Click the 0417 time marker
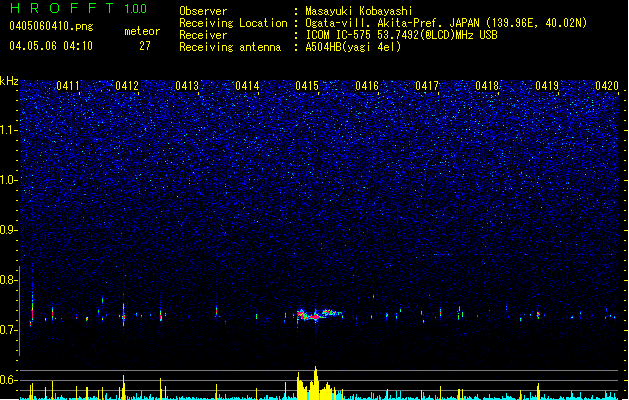 (427, 86)
